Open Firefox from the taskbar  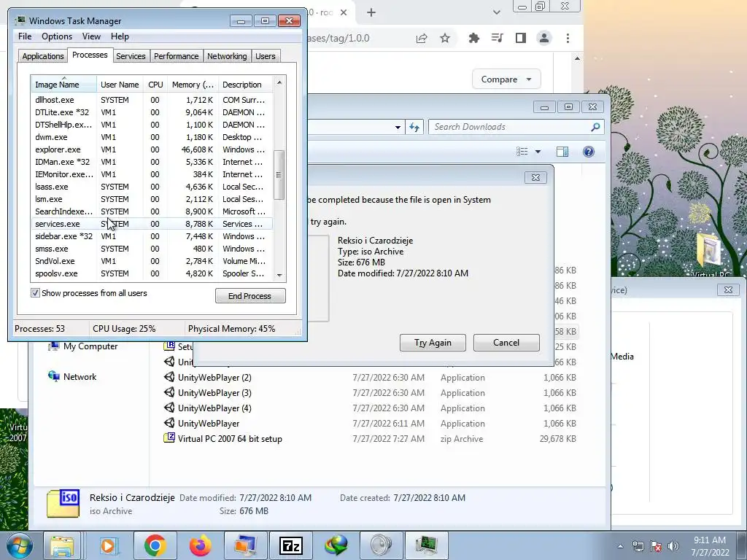[200, 545]
